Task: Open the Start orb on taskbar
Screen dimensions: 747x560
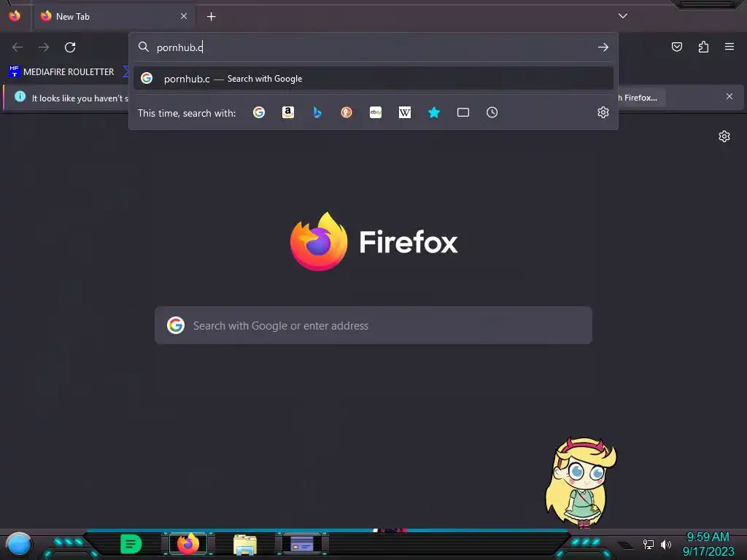Action: pos(19,544)
